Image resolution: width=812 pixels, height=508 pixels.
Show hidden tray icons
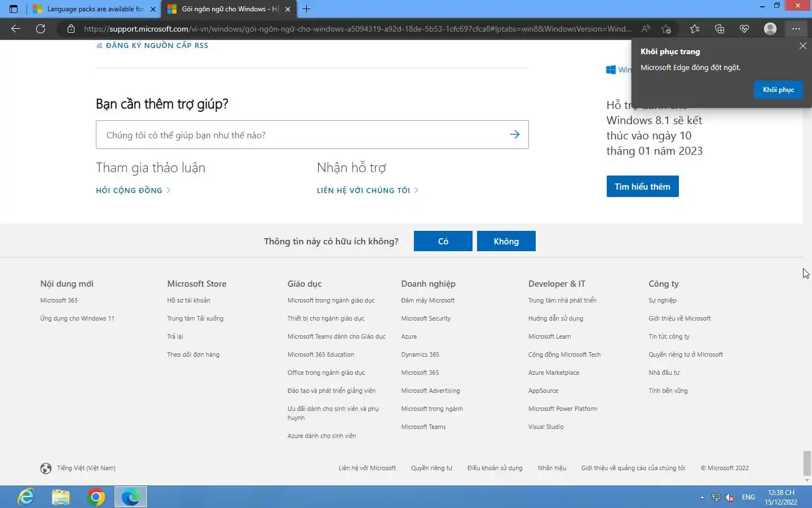pos(702,497)
